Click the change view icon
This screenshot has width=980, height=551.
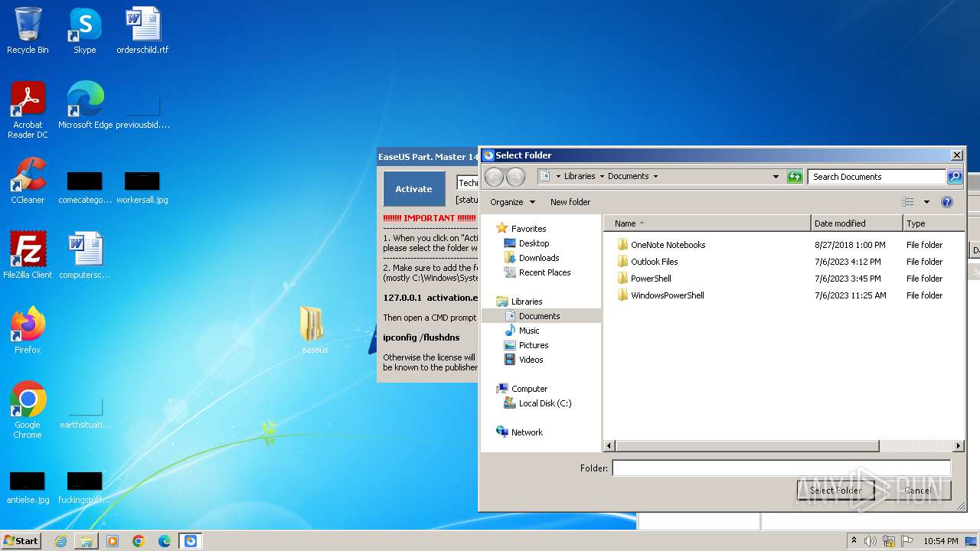pyautogui.click(x=908, y=202)
